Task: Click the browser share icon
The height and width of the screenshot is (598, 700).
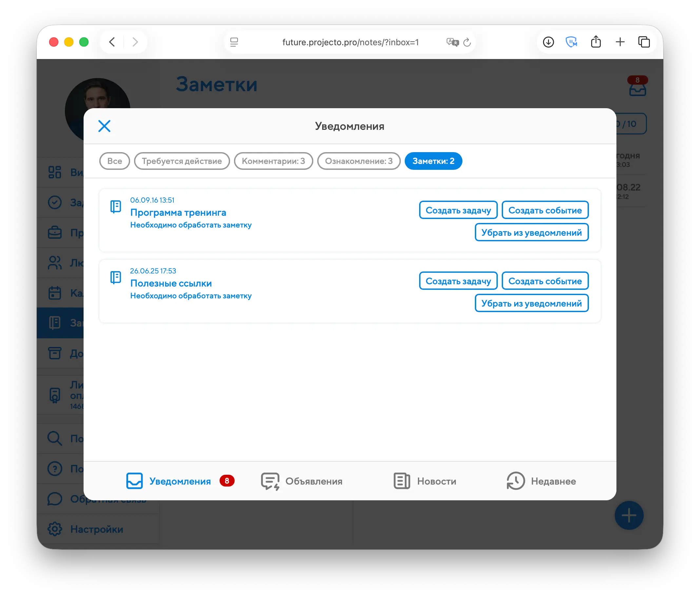Action: [596, 42]
